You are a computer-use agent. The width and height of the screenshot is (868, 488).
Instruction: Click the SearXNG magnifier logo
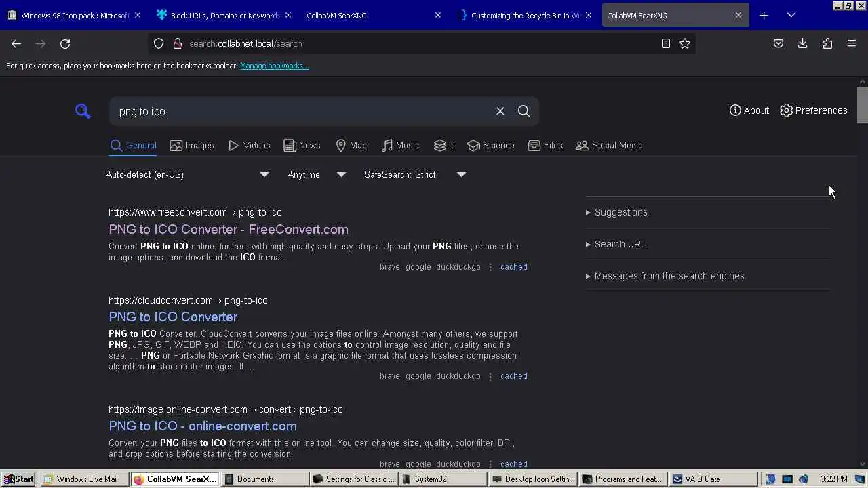pos(83,111)
